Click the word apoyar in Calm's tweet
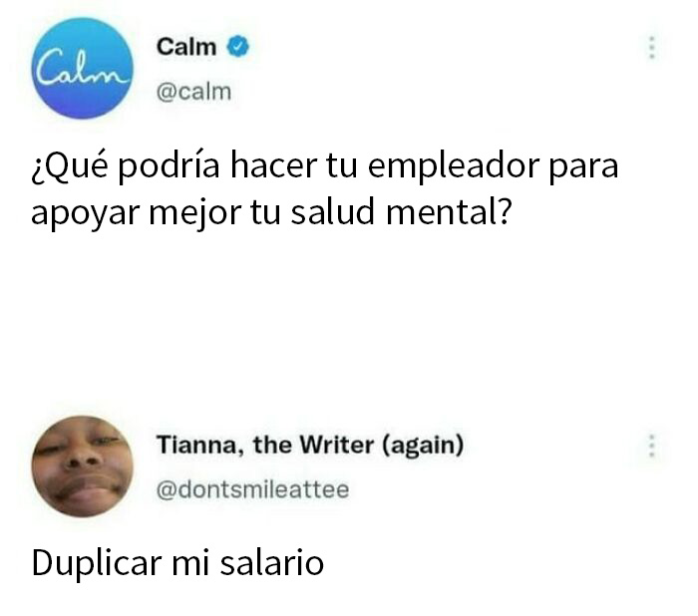Image resolution: width=698 pixels, height=616 pixels. pos(85,213)
